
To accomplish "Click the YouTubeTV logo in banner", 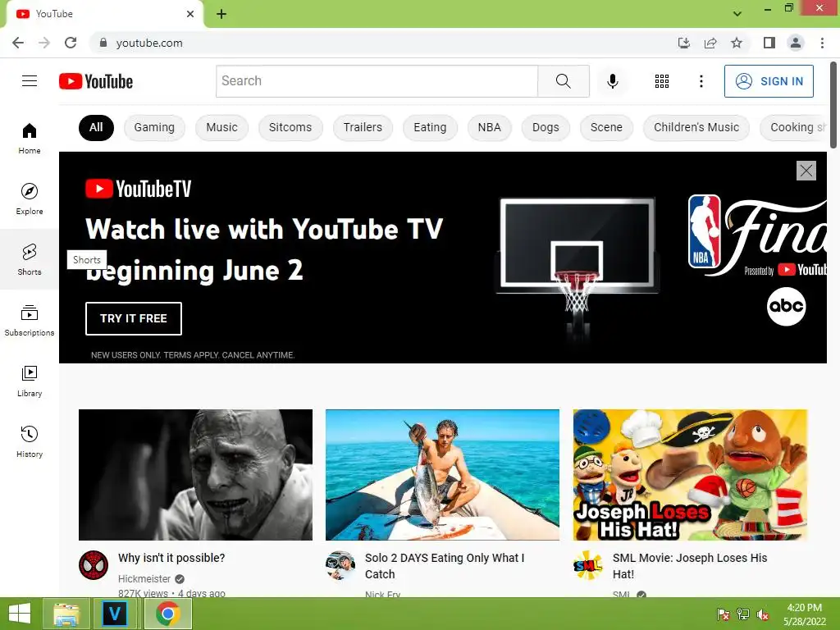I will click(138, 189).
